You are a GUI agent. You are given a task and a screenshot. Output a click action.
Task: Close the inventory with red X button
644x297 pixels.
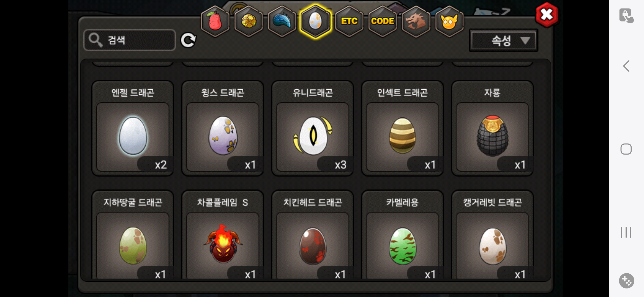(x=547, y=15)
